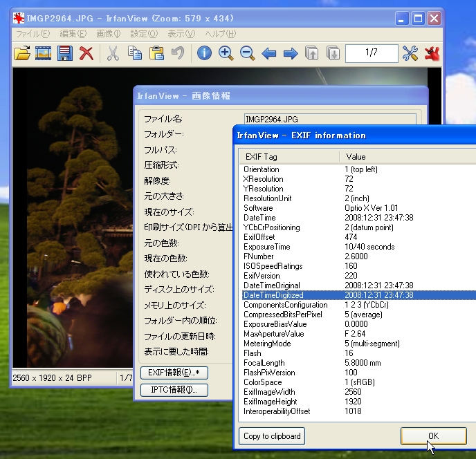This screenshot has width=476, height=459.
Task: Select the ExposureBiasValue row
Action: coord(359,324)
